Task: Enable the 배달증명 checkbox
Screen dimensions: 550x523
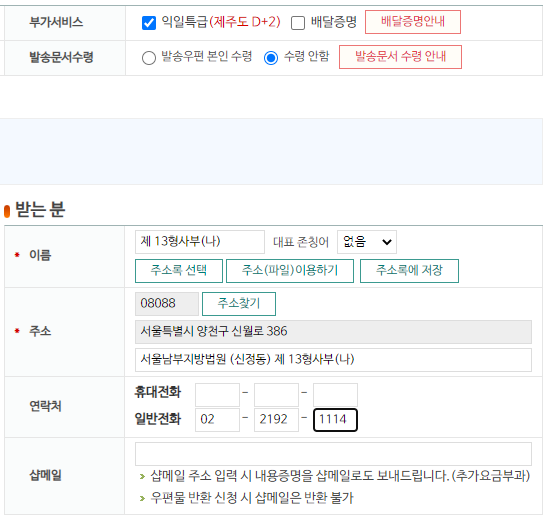Action: (x=298, y=23)
